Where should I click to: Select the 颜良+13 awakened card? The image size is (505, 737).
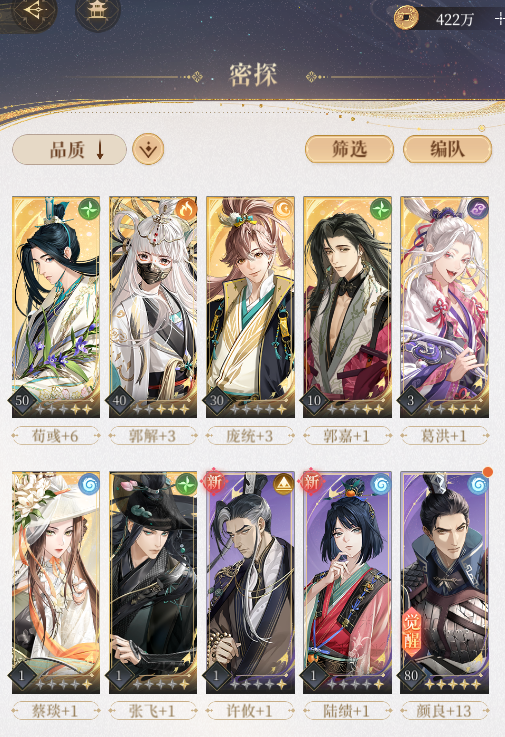coord(444,582)
